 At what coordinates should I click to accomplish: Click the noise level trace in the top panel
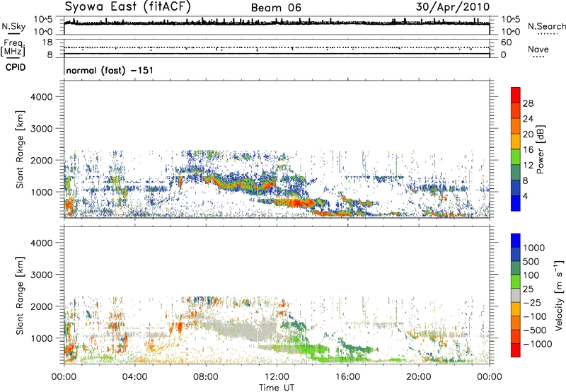pyautogui.click(x=277, y=23)
